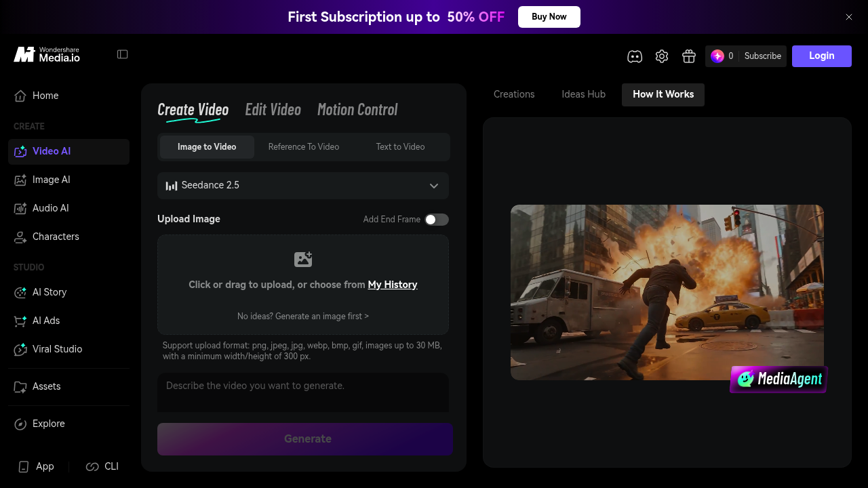Screen dimensions: 868x488
Task: Open AI Story studio
Action: click(x=68, y=292)
